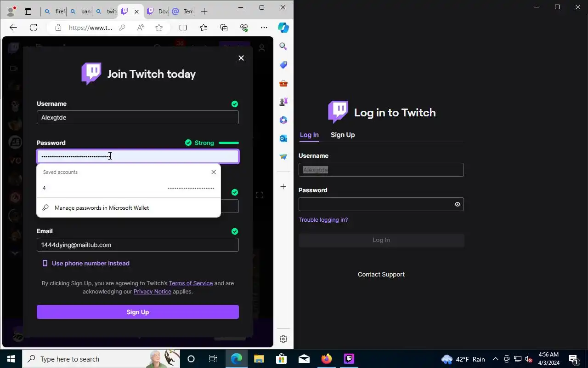The image size is (588, 368).
Task: Open Privacy Notice link
Action: pyautogui.click(x=152, y=292)
